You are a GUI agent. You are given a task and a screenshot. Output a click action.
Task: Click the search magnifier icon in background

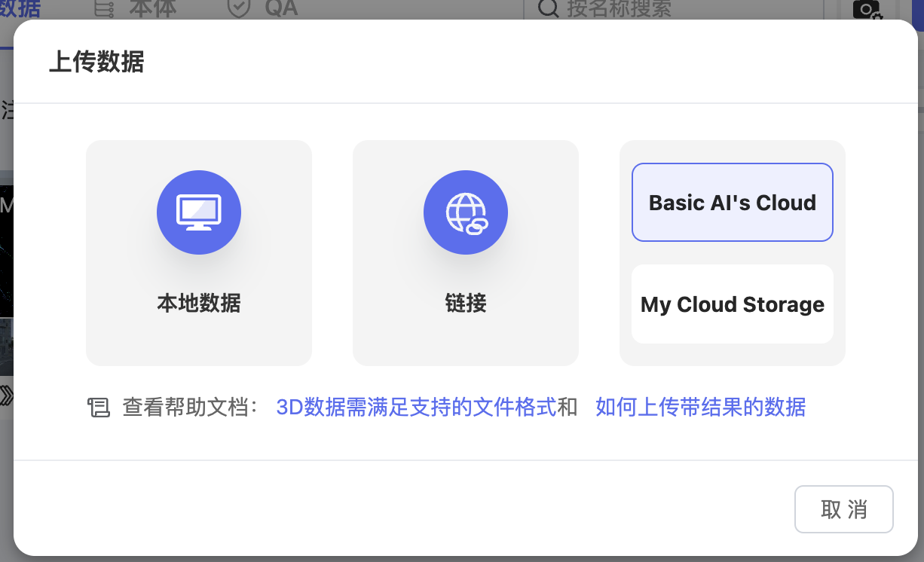point(549,9)
